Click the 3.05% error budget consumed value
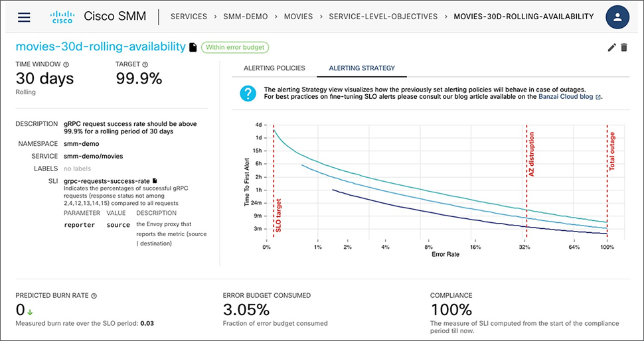This screenshot has height=341, width=644. tap(246, 310)
